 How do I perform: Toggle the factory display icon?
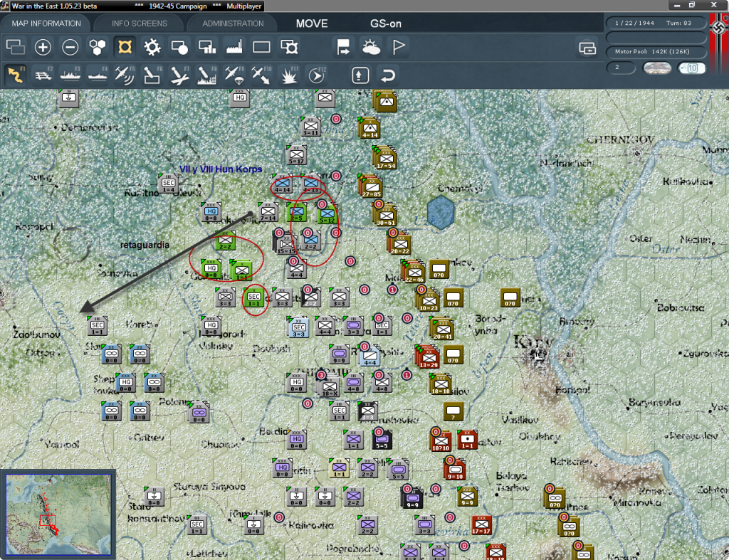point(234,47)
